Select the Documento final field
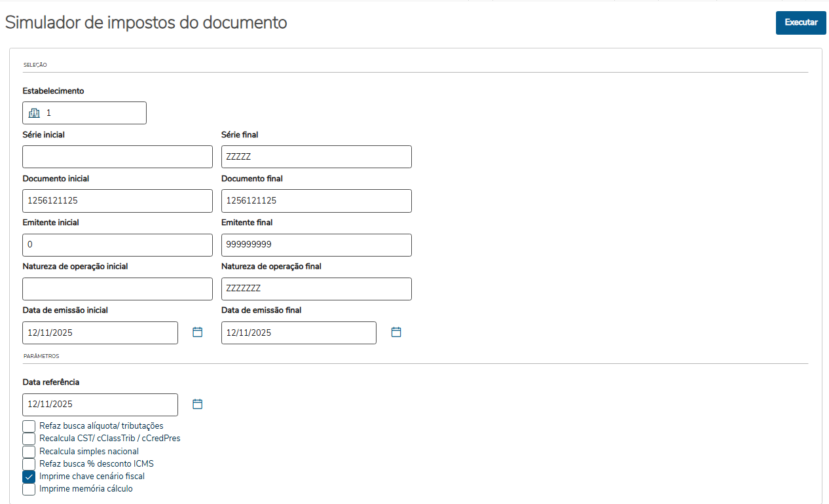The height and width of the screenshot is (504, 829). (x=316, y=201)
